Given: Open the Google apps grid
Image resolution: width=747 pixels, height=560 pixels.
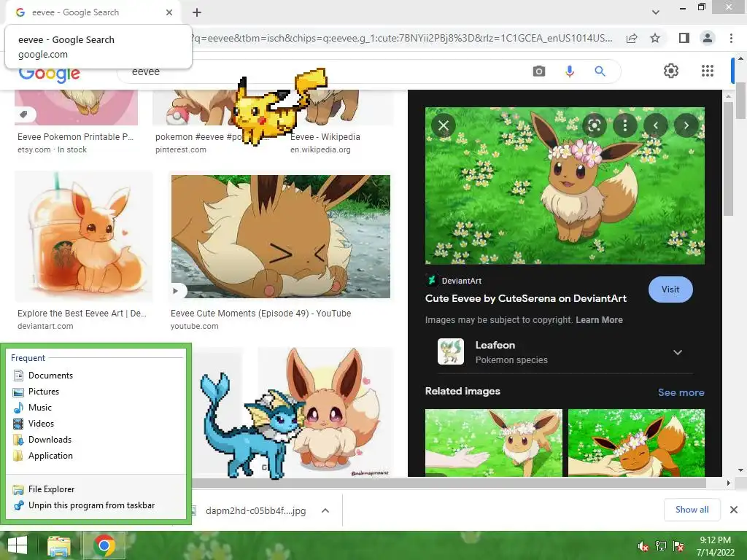Looking at the screenshot, I should [x=708, y=71].
